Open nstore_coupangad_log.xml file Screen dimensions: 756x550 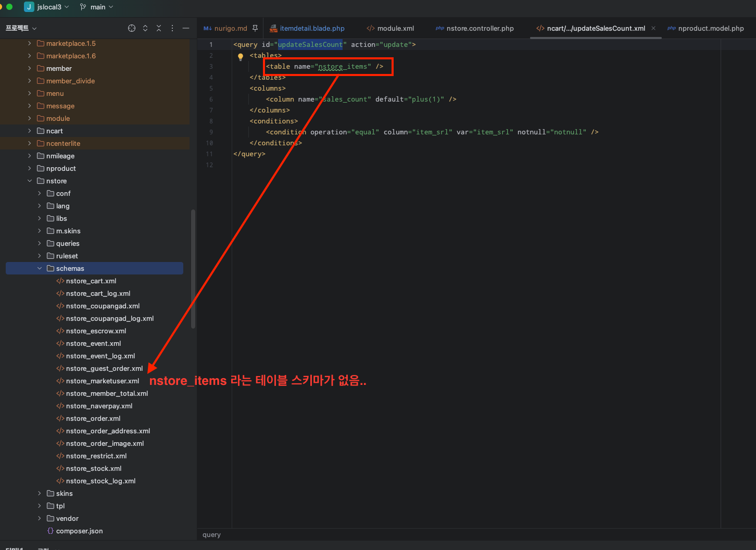click(x=105, y=318)
